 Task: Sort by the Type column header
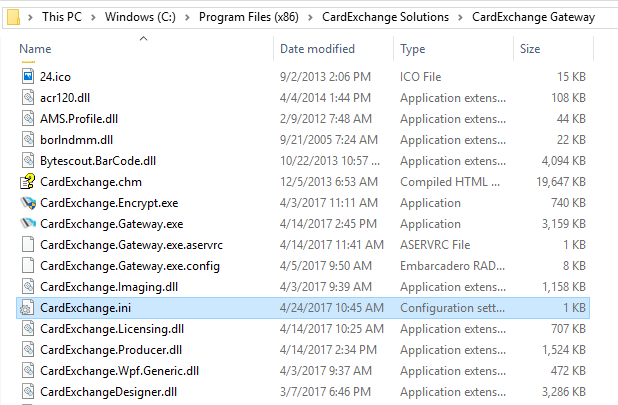[x=413, y=49]
